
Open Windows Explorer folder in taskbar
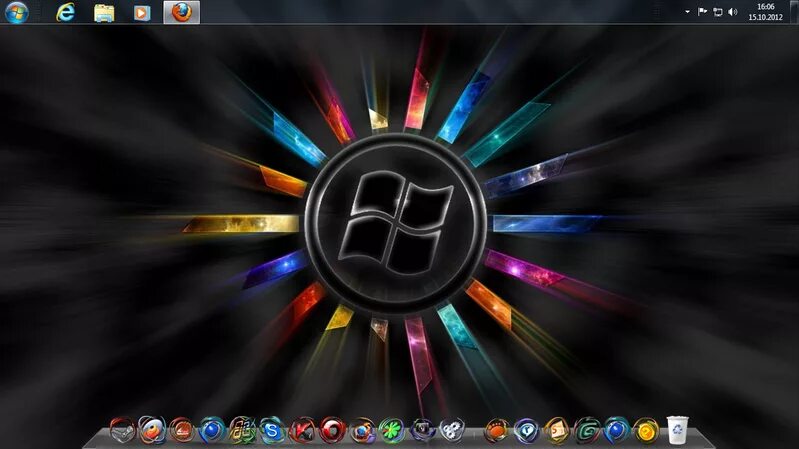tap(104, 13)
